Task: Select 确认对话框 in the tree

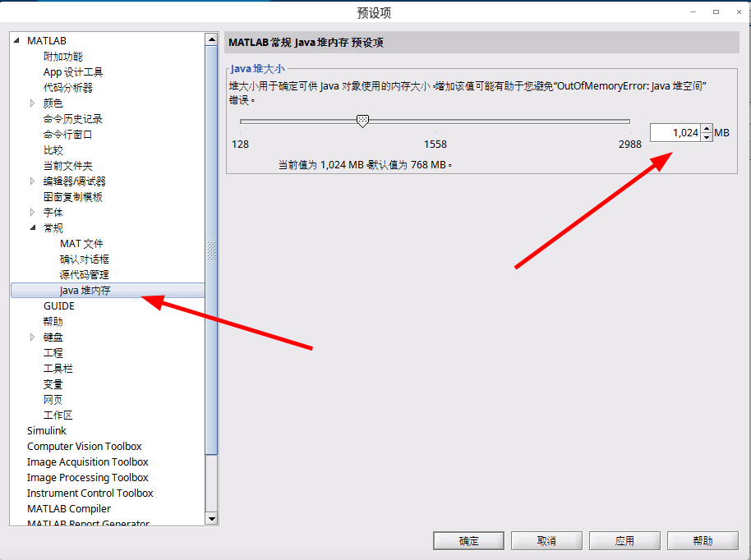Action: 85,259
